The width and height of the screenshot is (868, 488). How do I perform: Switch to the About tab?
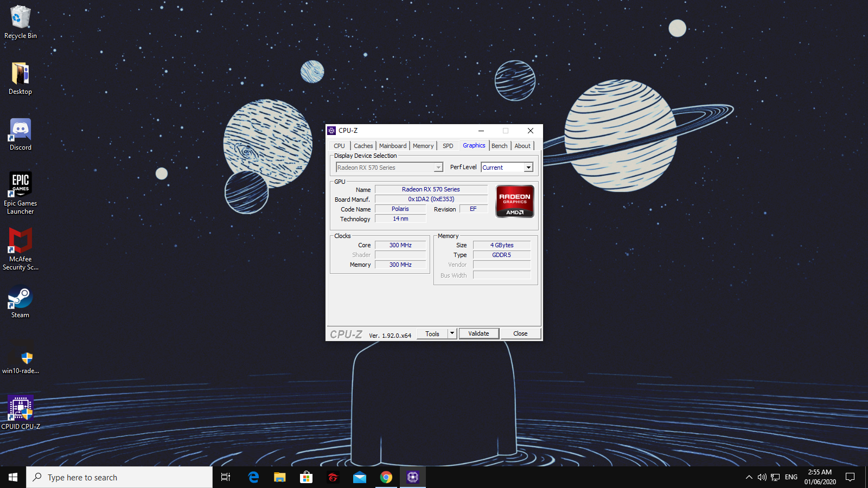pos(522,146)
